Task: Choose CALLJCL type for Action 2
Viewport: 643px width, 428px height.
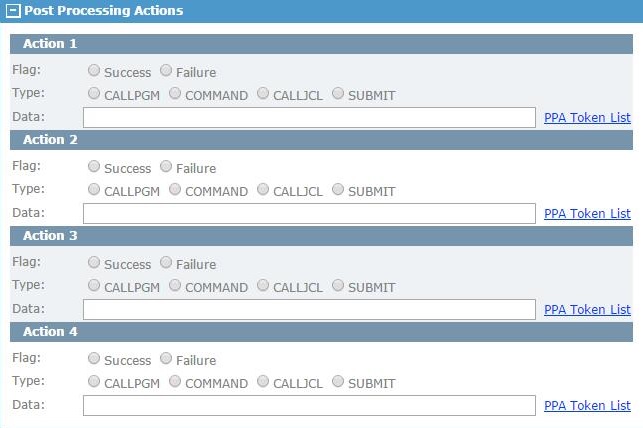Action: (x=263, y=189)
